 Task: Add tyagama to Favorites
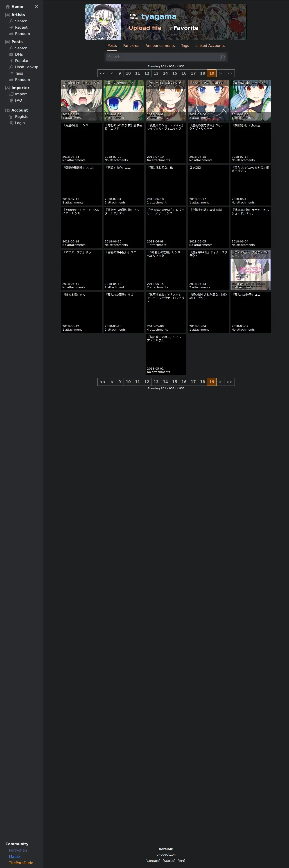click(183, 28)
